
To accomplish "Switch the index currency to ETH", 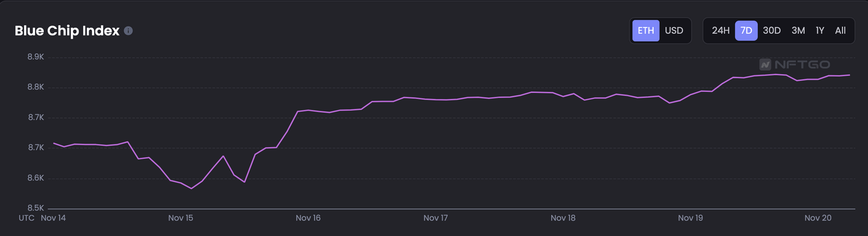I will (646, 31).
